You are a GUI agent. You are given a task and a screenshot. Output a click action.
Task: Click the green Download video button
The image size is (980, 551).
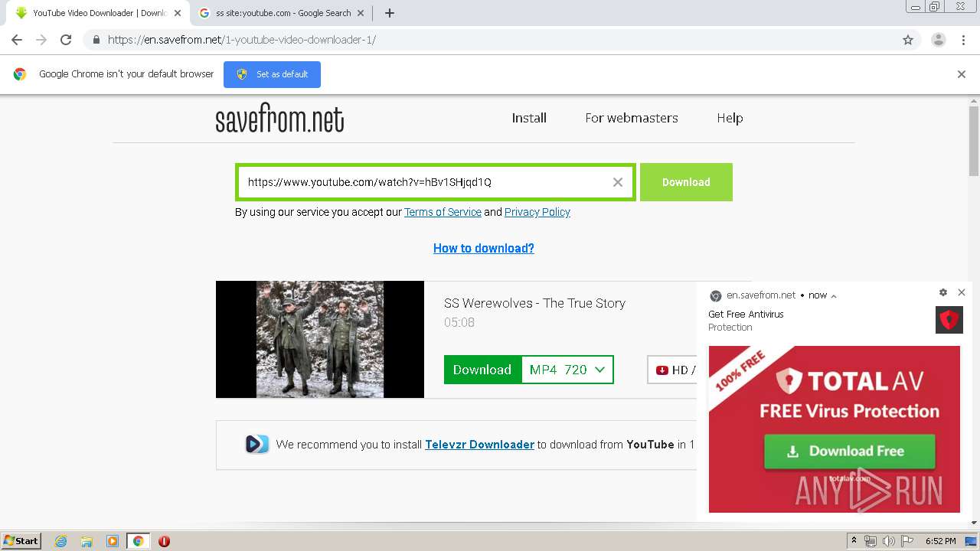pyautogui.click(x=482, y=370)
